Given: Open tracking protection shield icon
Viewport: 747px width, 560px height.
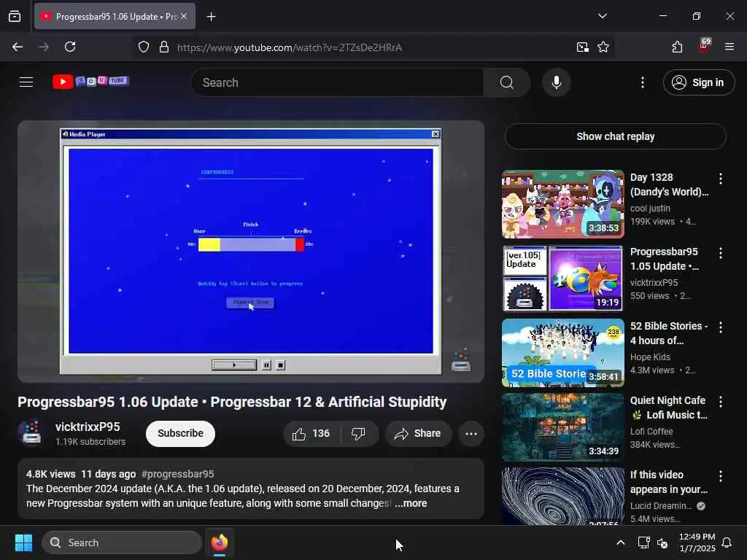Looking at the screenshot, I should click(144, 47).
